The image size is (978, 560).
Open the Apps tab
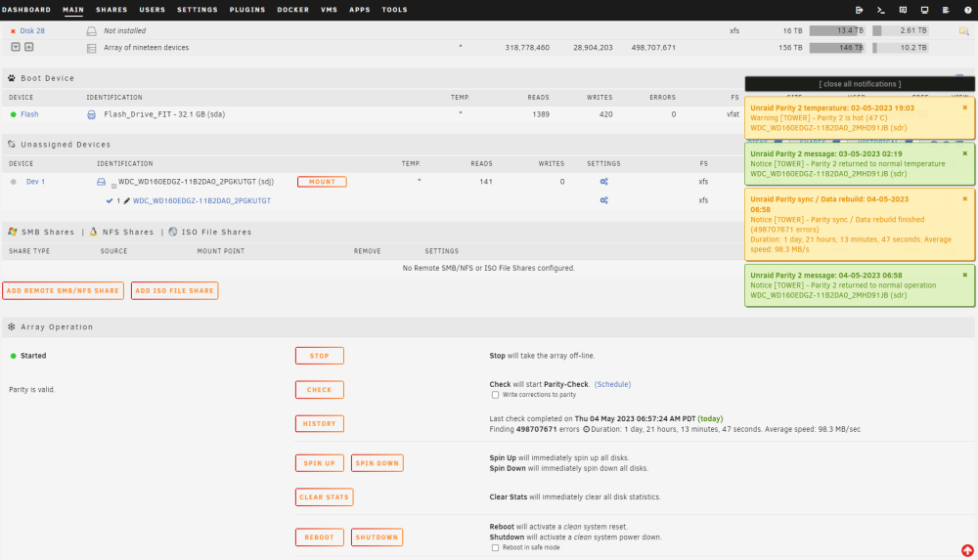pos(359,10)
